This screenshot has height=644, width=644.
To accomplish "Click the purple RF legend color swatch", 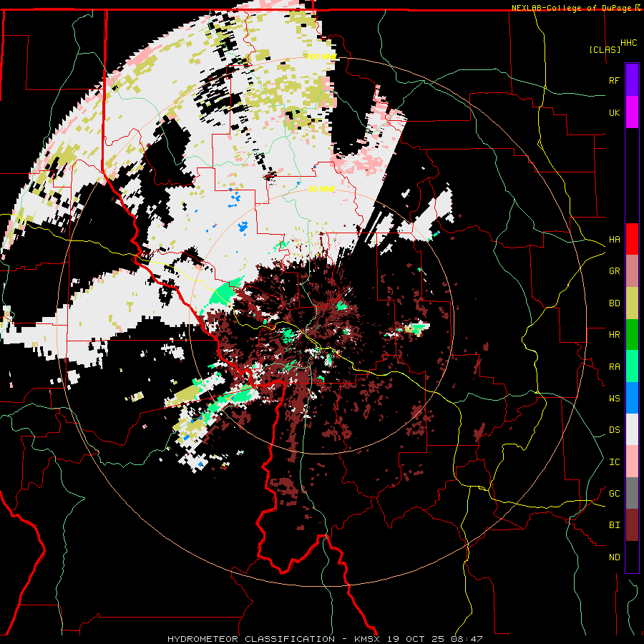I will [632, 80].
